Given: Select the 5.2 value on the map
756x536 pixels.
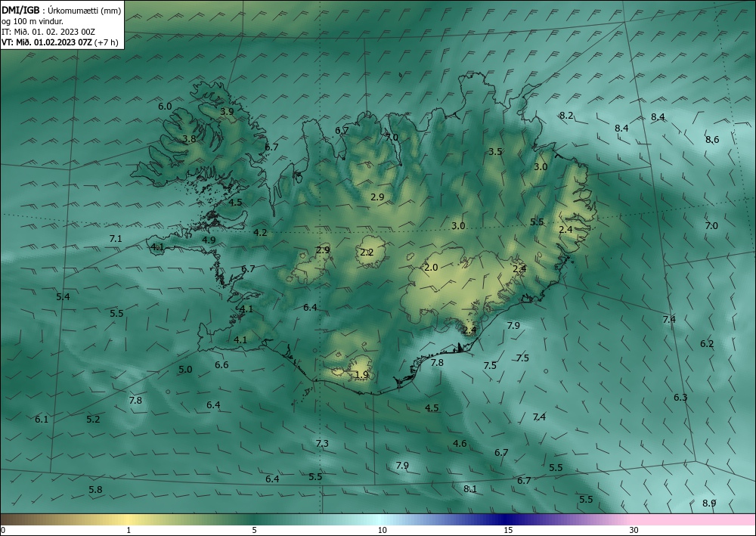Looking at the screenshot, I should pyautogui.click(x=93, y=419).
